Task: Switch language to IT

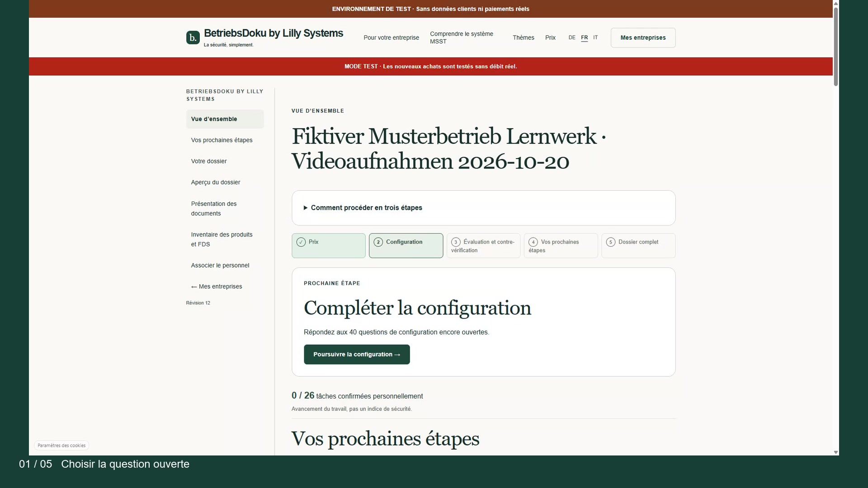Action: pyautogui.click(x=595, y=38)
